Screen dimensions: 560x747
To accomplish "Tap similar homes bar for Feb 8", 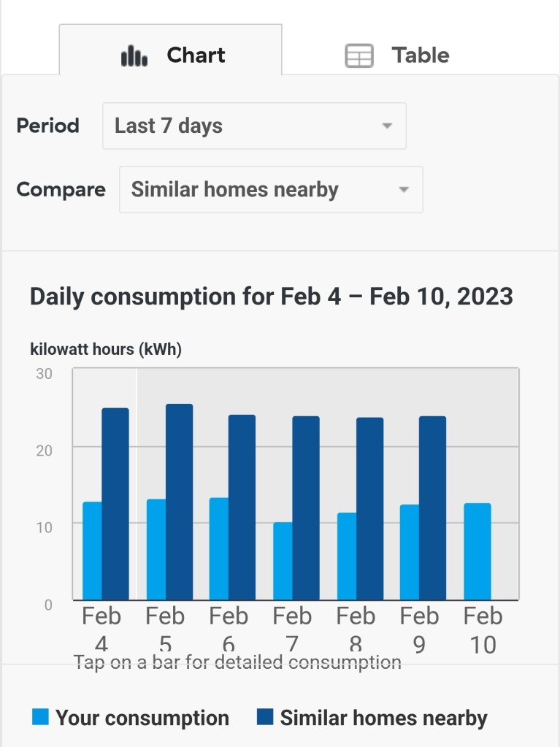I will click(369, 509).
